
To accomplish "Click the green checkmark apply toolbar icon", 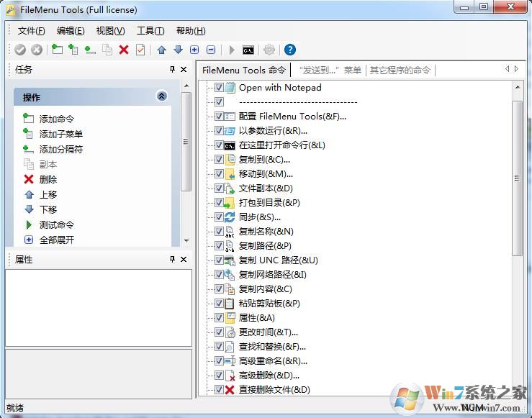I will pyautogui.click(x=20, y=50).
